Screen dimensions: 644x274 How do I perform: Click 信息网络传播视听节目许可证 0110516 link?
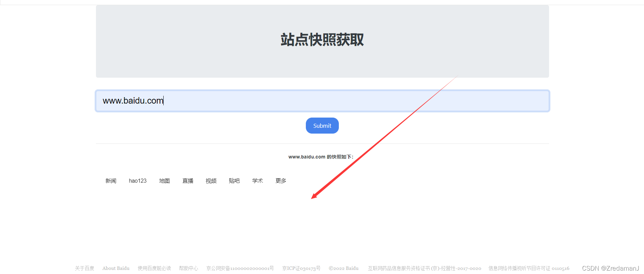tap(529, 269)
